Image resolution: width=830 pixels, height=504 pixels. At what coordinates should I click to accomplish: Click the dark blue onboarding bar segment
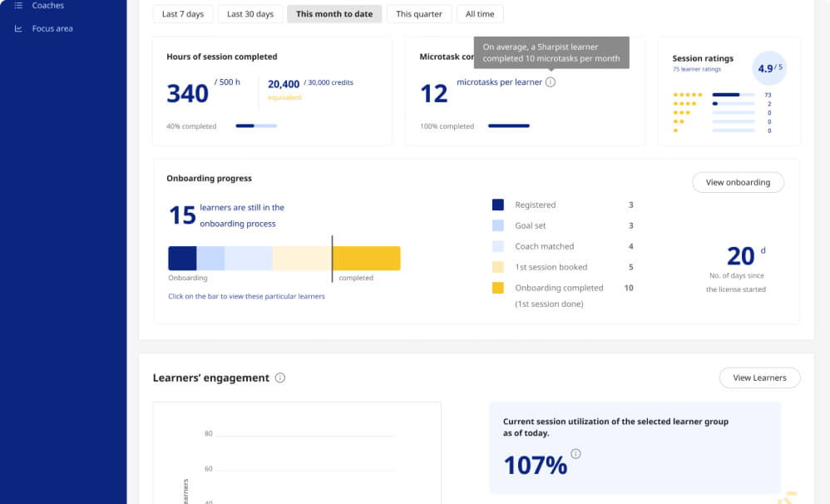182,258
